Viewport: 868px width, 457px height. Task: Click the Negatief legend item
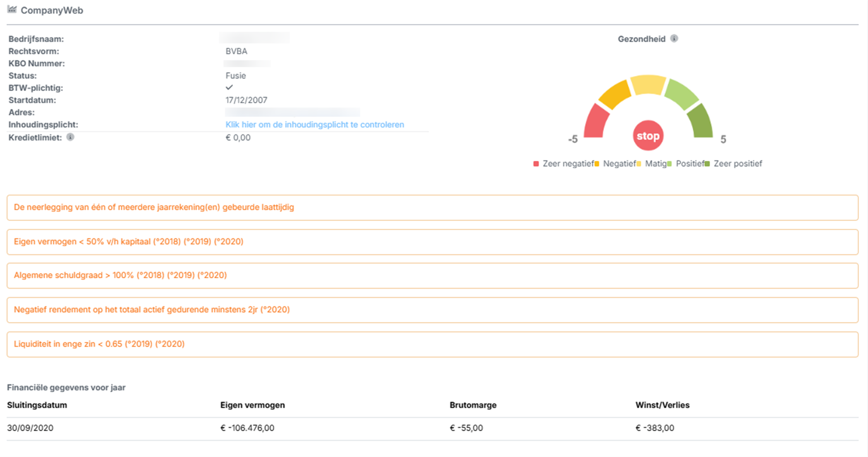(x=619, y=164)
